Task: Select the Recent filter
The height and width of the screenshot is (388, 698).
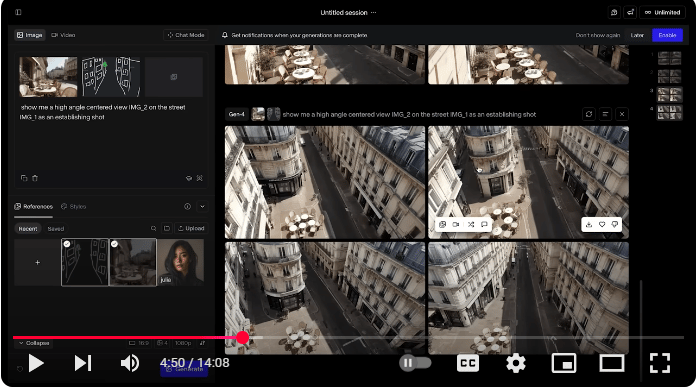Action: [28, 229]
